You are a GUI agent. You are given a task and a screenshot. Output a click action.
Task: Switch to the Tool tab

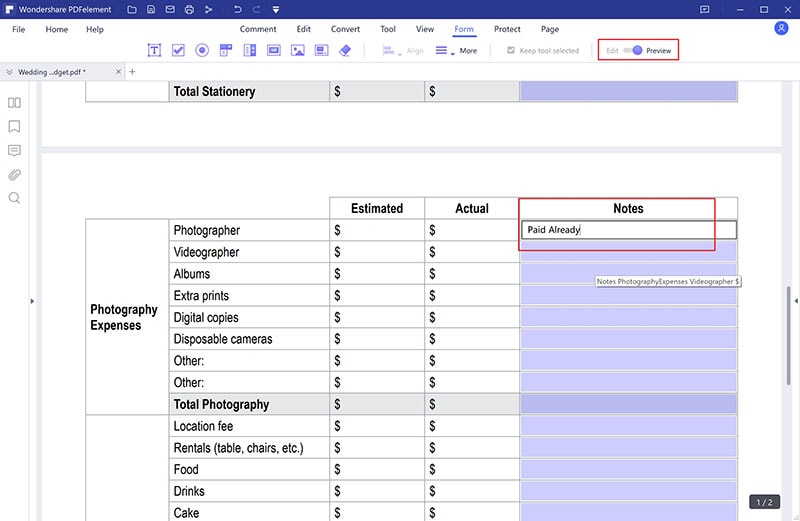(x=388, y=29)
